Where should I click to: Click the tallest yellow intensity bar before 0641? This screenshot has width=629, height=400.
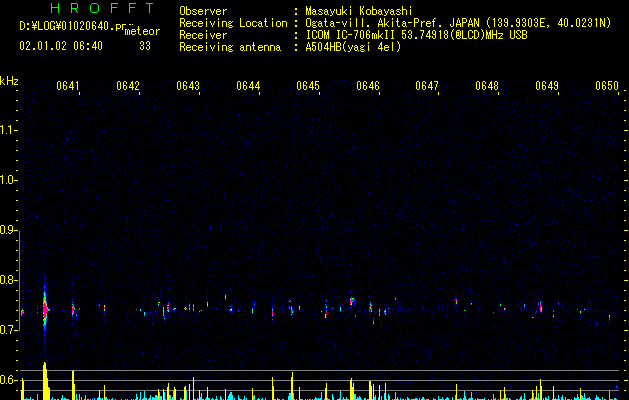(x=46, y=381)
